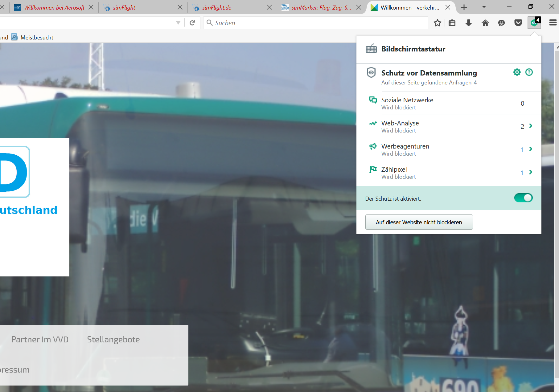Switch to the simFlight tab
The height and width of the screenshot is (392, 559).
pyautogui.click(x=143, y=7)
